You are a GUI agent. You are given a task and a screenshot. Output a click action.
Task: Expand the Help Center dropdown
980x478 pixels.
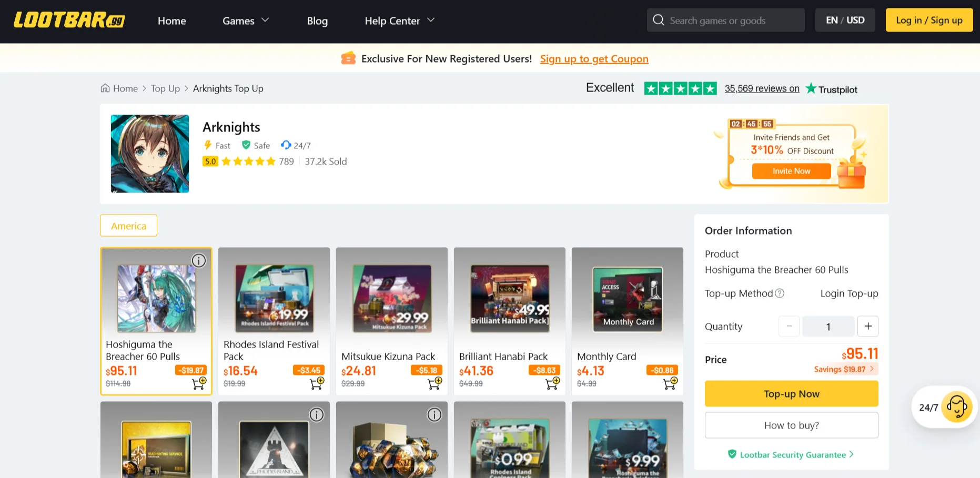coord(399,21)
